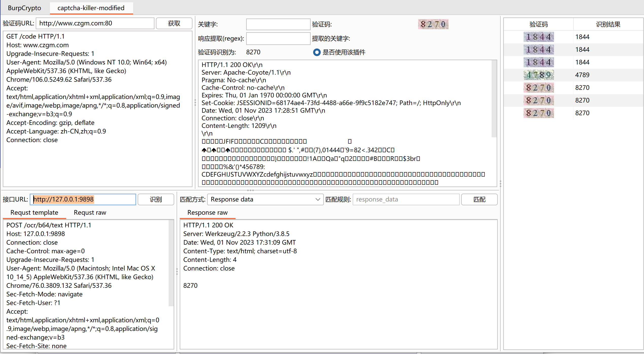
Task: Click the 响应提取(regex) input field
Action: [x=278, y=39]
